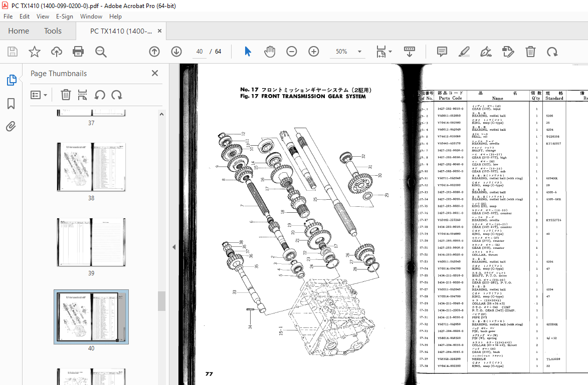Click the 50% zoom value field
Viewport: 588px width, 385px height.
tap(341, 52)
